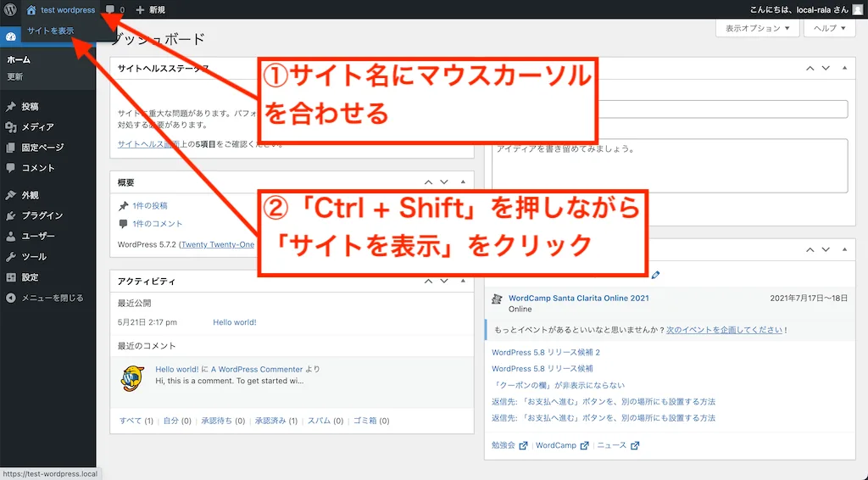Click the user avatar in admin bar
Image resolution: width=868 pixels, height=480 pixels.
click(x=858, y=9)
